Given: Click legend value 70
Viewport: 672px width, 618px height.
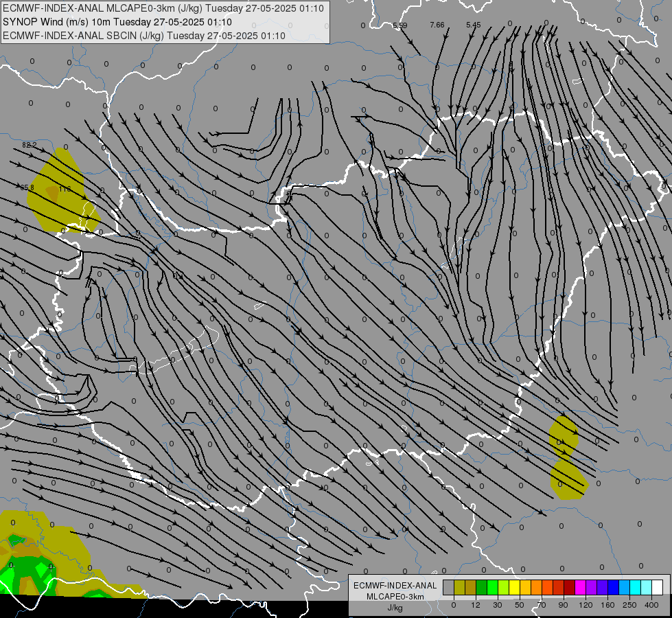Looking at the screenshot, I should pos(542,605).
